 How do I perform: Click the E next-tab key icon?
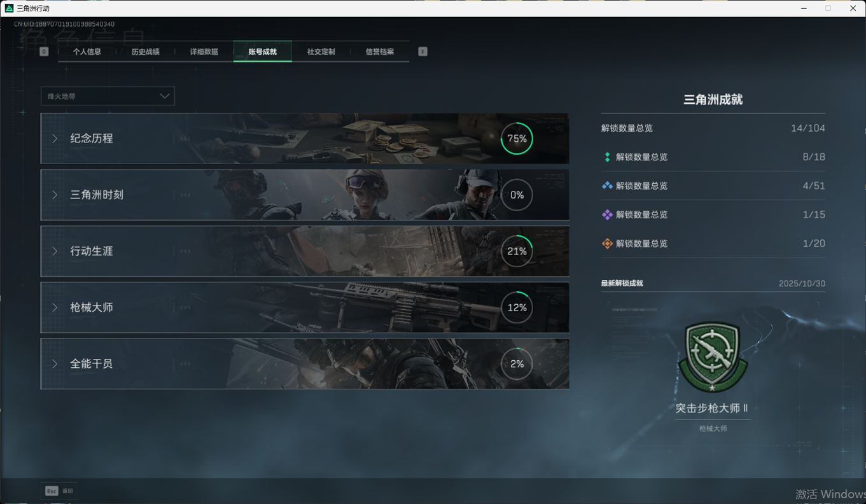pyautogui.click(x=423, y=52)
